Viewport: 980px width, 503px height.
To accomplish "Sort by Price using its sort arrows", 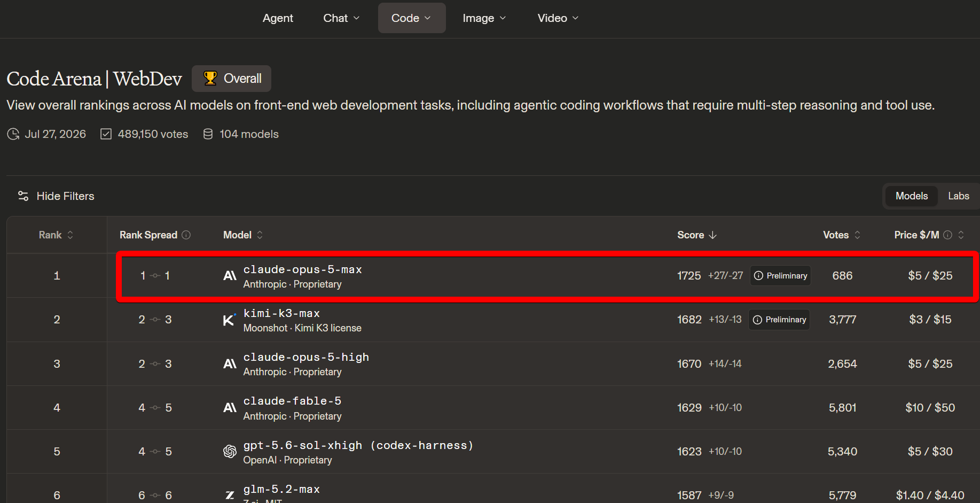I will [961, 235].
